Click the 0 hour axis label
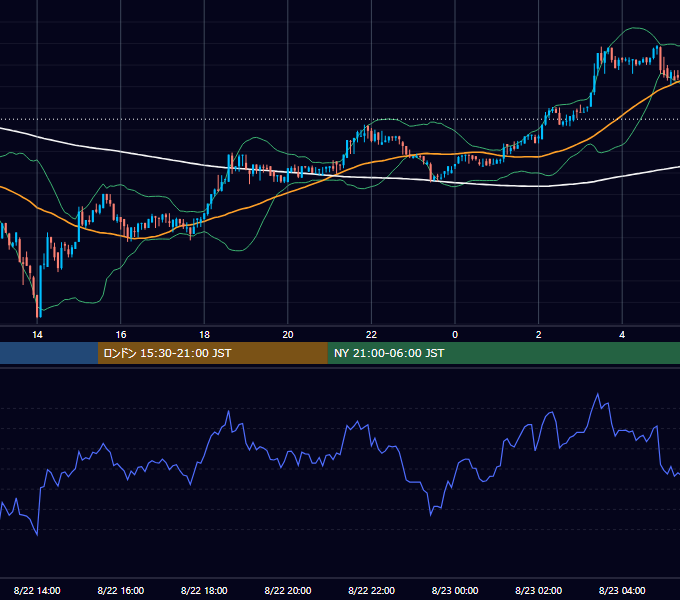680x600 pixels. pyautogui.click(x=455, y=335)
